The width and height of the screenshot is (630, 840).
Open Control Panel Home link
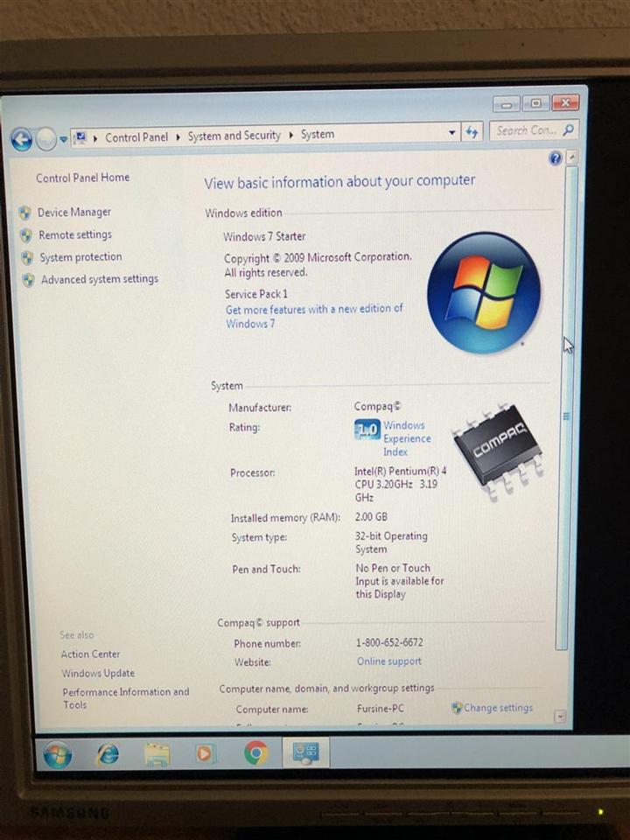tap(82, 178)
